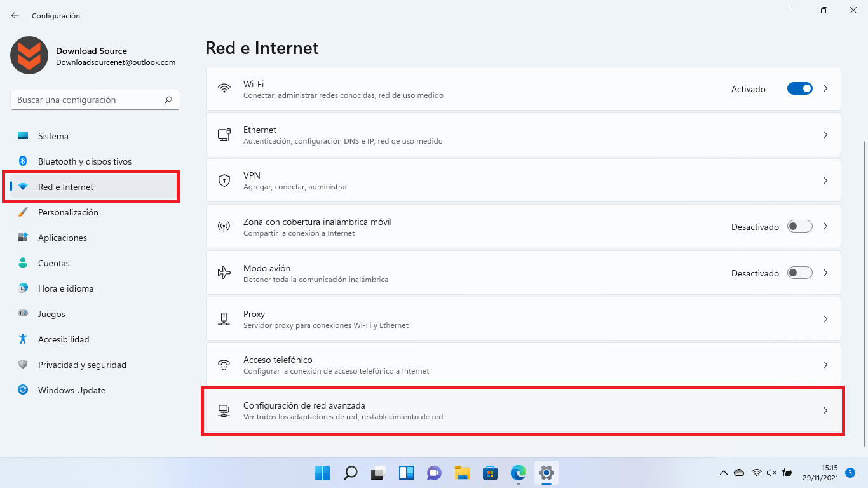This screenshot has width=868, height=488.
Task: Click the mobile hotspot antenna icon
Action: [x=224, y=227]
